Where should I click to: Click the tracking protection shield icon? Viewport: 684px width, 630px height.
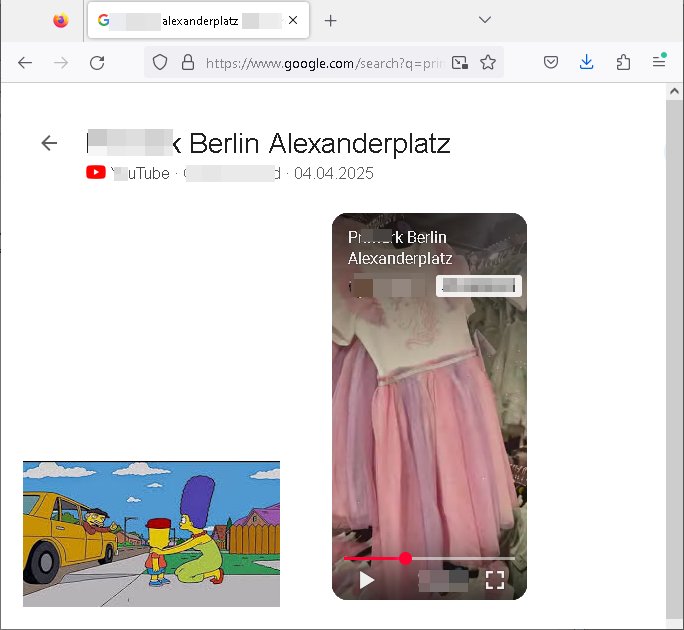point(160,62)
